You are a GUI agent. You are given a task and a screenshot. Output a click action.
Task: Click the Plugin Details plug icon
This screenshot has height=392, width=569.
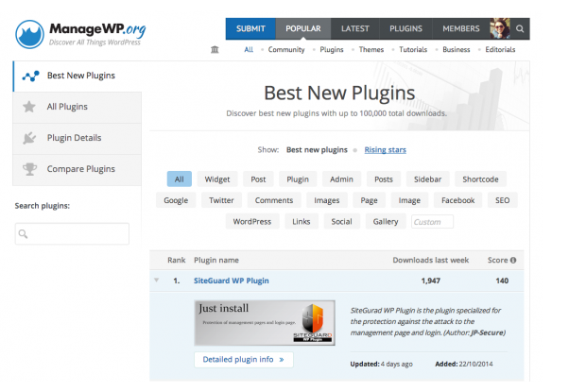point(29,138)
